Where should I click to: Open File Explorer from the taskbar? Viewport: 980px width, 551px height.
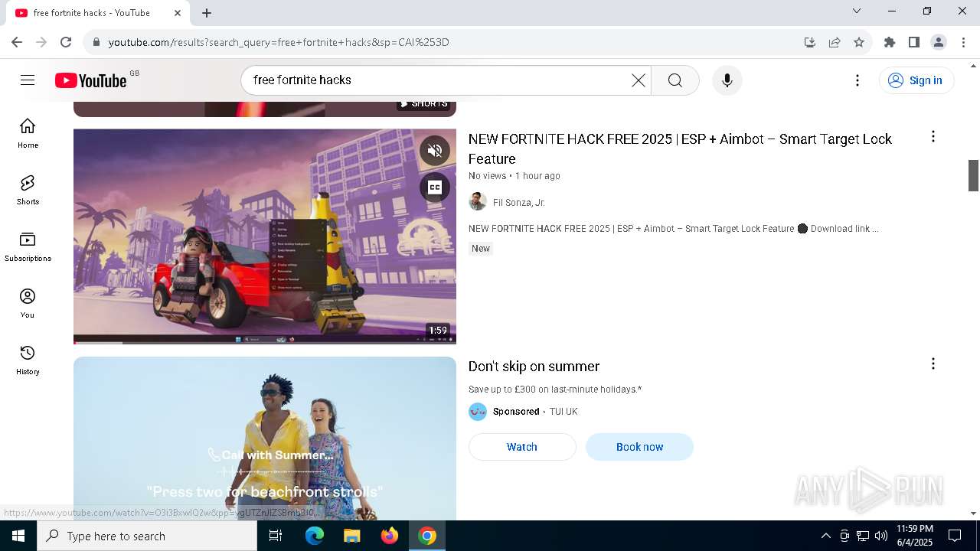(351, 536)
